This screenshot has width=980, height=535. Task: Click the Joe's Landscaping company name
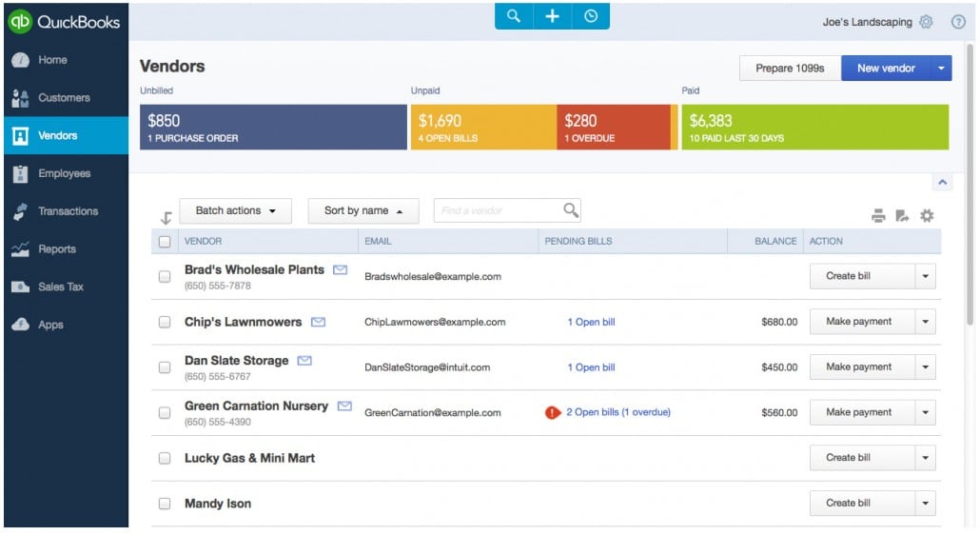point(867,22)
